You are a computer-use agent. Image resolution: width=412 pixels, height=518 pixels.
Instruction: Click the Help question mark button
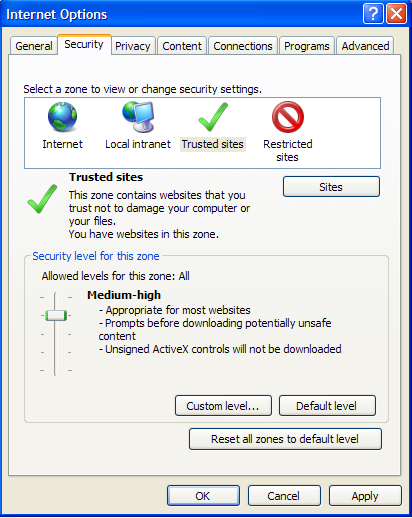[373, 14]
